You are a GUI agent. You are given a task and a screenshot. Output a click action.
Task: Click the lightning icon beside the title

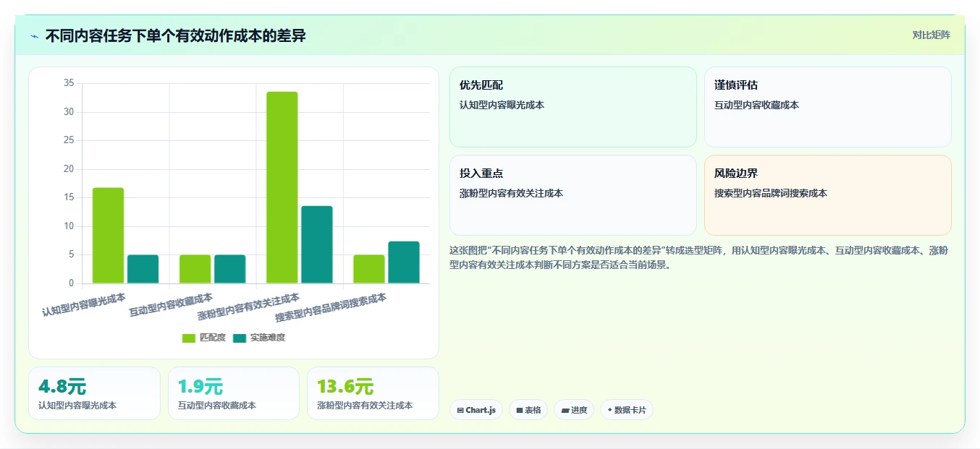[x=34, y=36]
